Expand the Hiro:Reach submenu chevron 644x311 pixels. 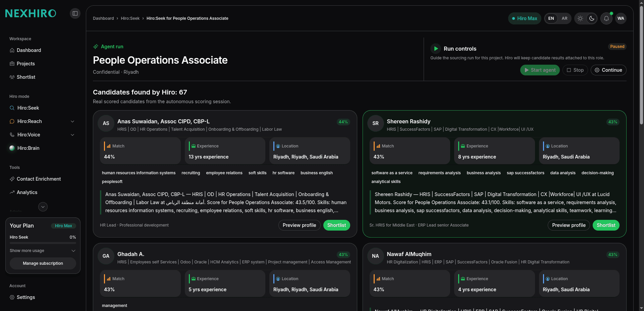click(72, 121)
